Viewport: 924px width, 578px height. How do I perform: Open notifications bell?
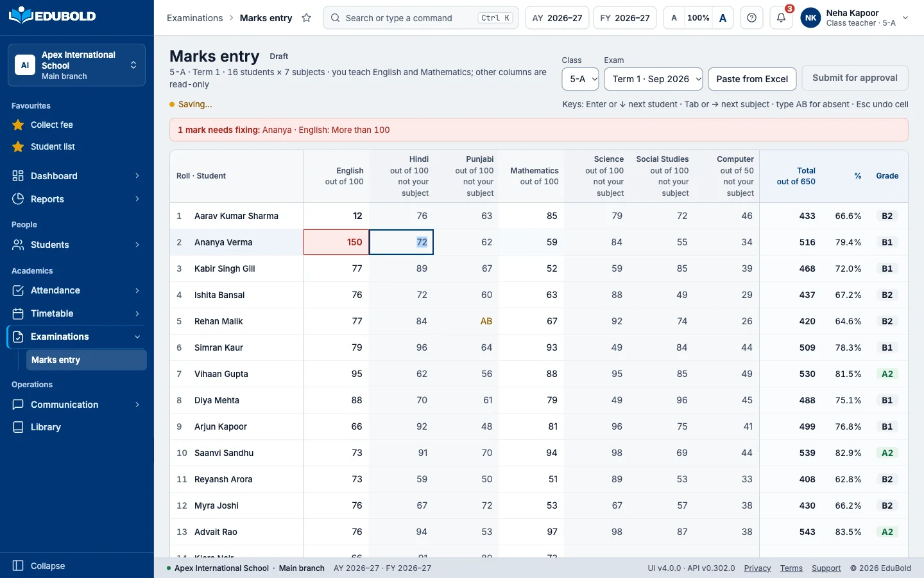click(781, 18)
